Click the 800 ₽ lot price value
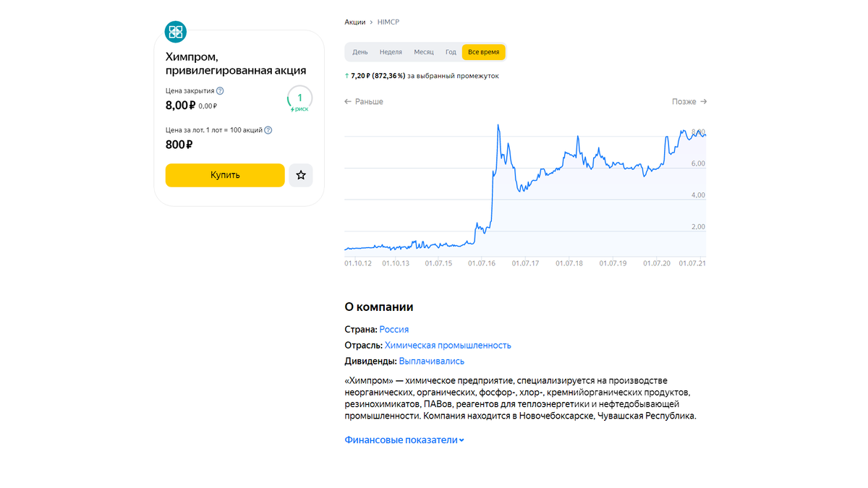 pos(179,145)
